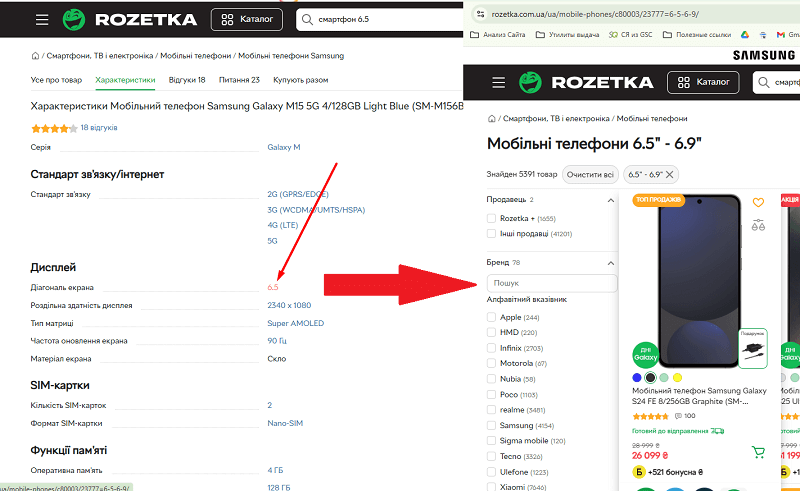The height and width of the screenshot is (491, 800).
Task: Select yellow color swatch for Galaxy S24 FE
Action: [x=678, y=378]
